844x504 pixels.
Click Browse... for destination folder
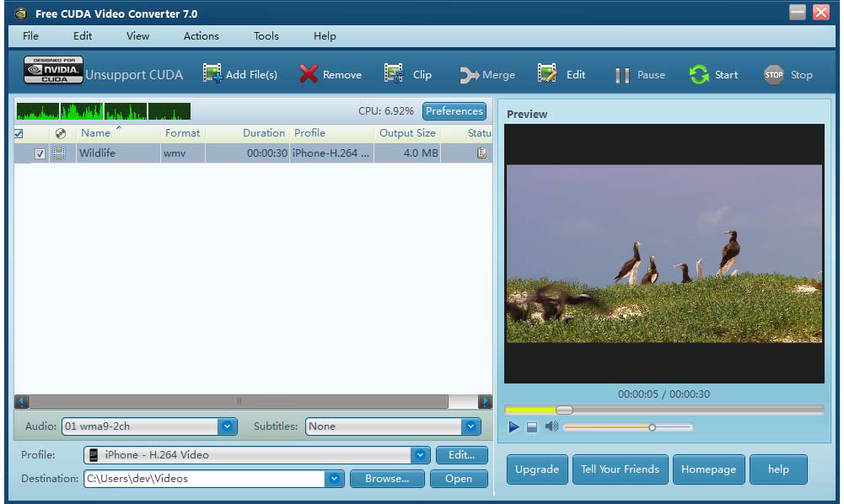(x=387, y=479)
